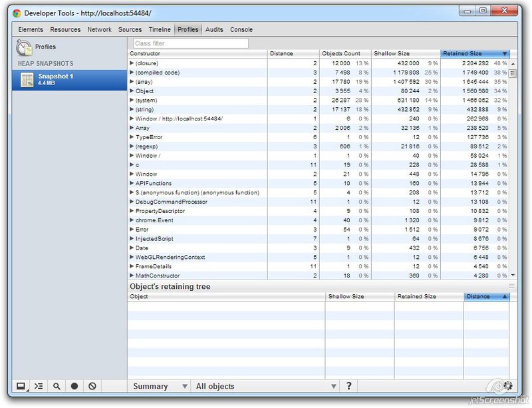Click the question mark help icon

349,386
